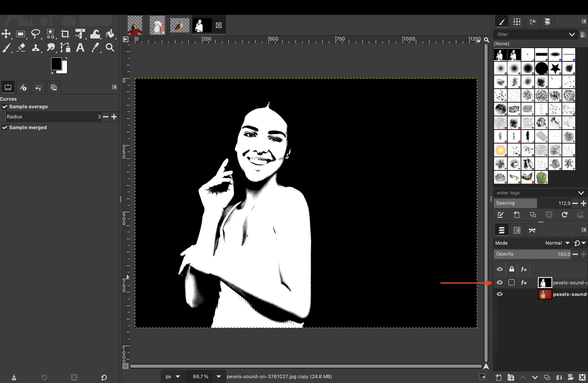Open the zoom percentage dropdown
The image size is (588, 383).
[x=218, y=377]
